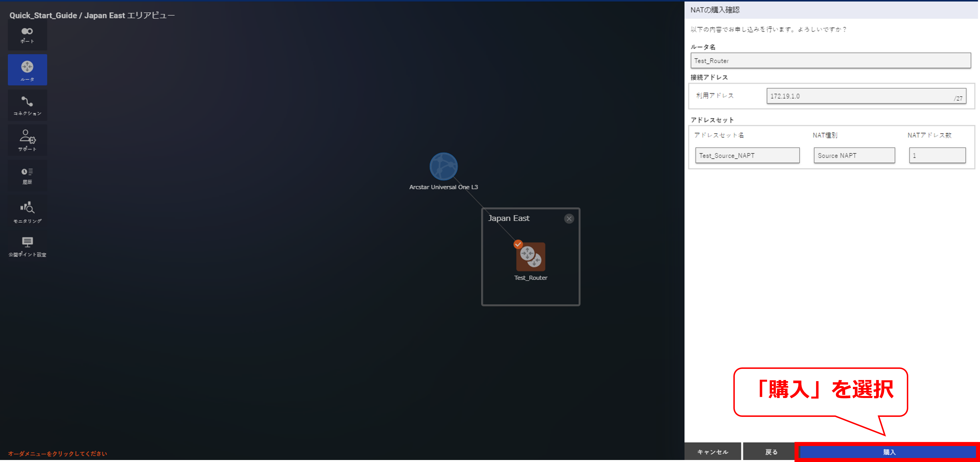Image resolution: width=980 pixels, height=462 pixels.
Task: Click the Arcstar Universal One L3 node
Action: click(443, 167)
